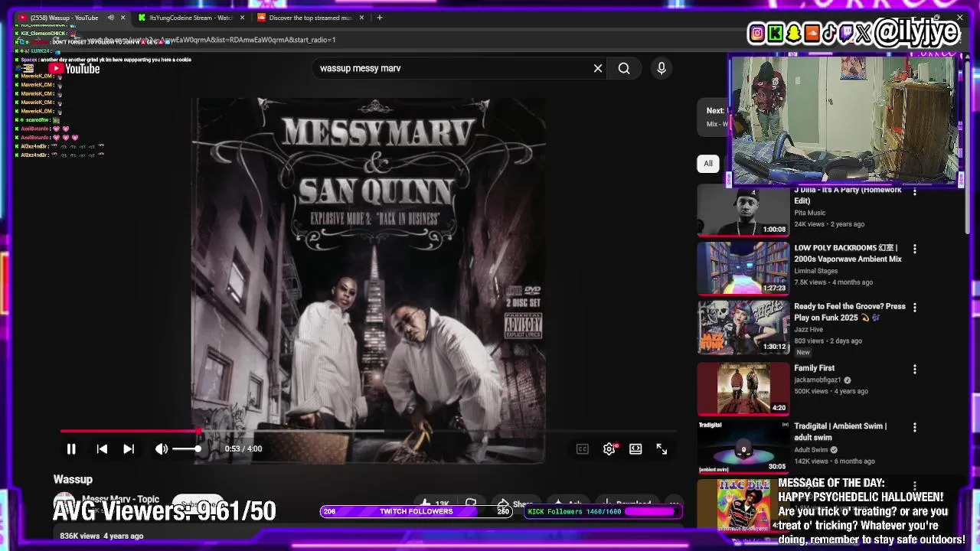Open the Mac Dre album thumbnail video
Image resolution: width=980 pixels, height=551 pixels.
(x=743, y=504)
